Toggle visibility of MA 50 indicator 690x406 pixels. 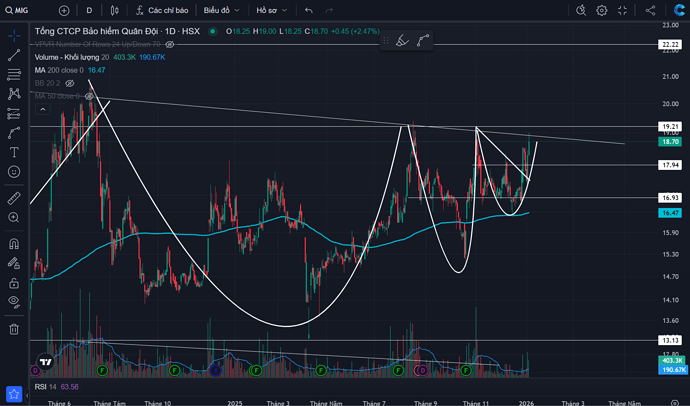tap(89, 96)
